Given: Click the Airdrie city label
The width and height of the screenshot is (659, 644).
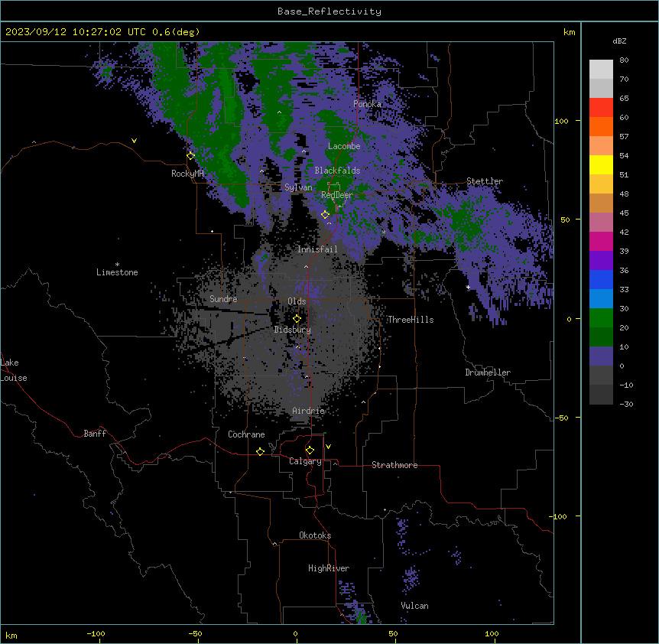Looking at the screenshot, I should click(309, 411).
